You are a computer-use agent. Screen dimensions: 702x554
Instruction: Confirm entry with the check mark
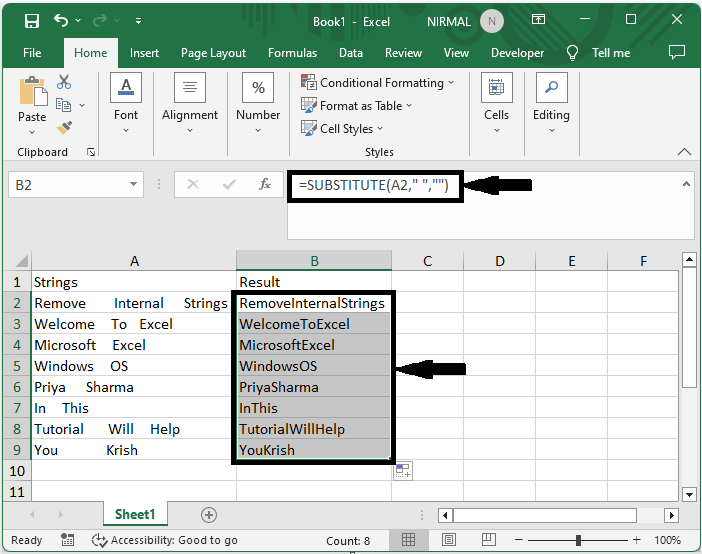point(229,184)
